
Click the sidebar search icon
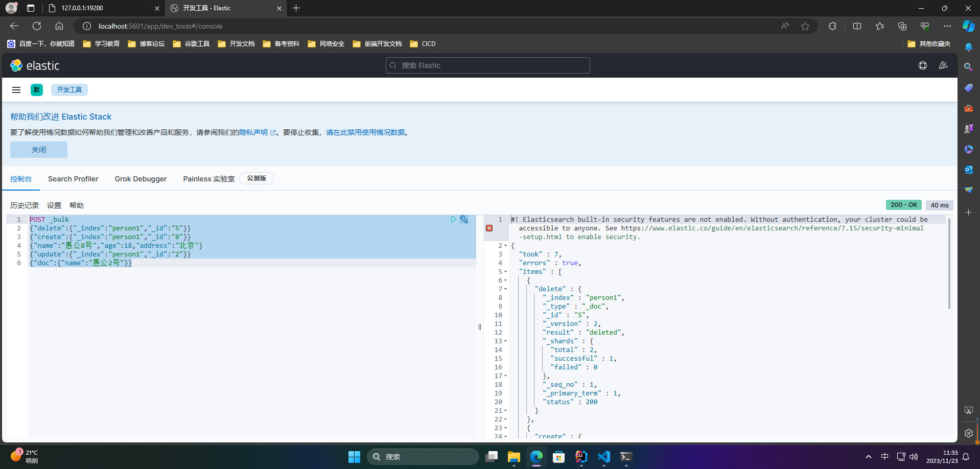968,67
